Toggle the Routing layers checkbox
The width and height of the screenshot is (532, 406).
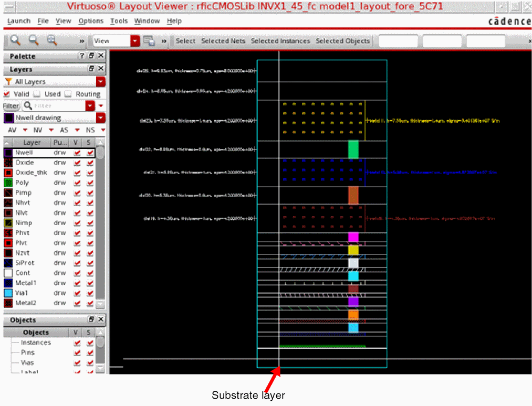point(68,94)
